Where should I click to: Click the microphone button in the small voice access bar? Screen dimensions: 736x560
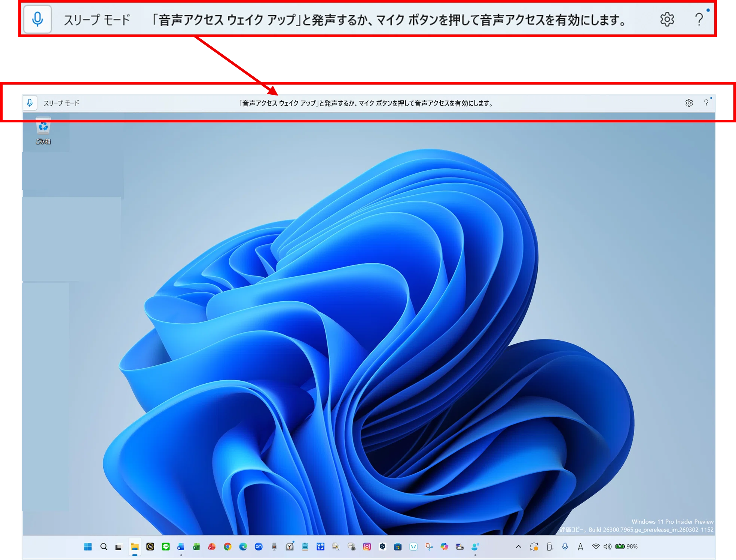pos(30,103)
